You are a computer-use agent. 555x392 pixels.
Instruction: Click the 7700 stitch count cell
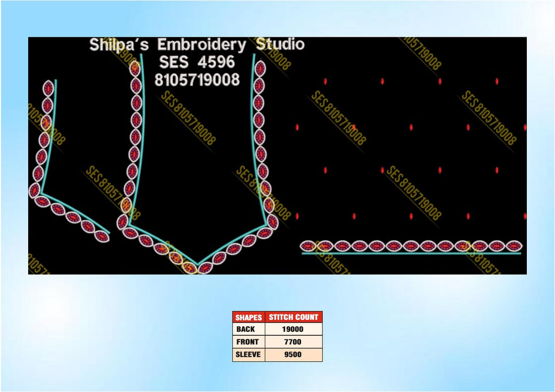(293, 342)
